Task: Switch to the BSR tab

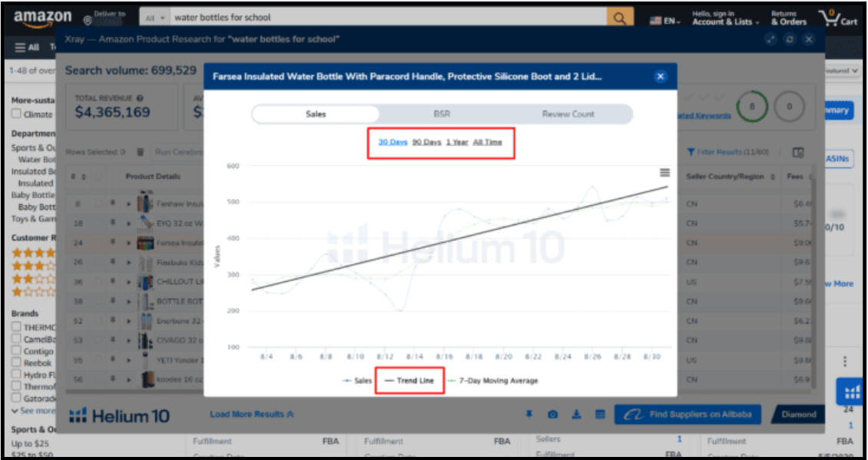Action: tap(442, 114)
